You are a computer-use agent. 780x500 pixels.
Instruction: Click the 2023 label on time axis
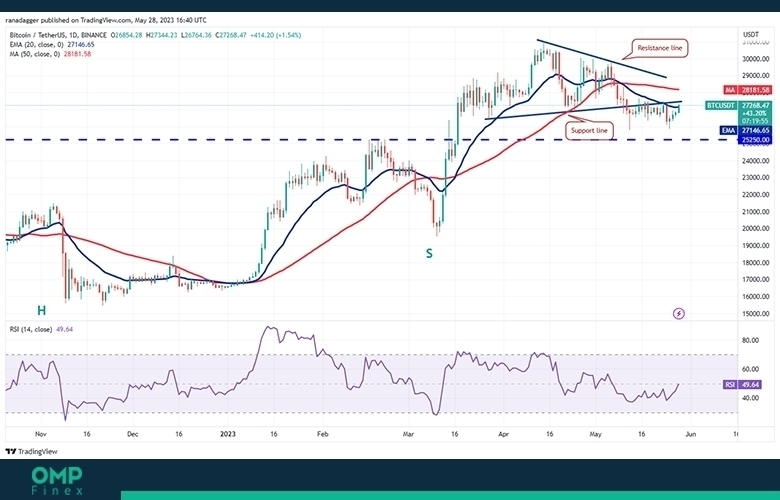pos(227,434)
